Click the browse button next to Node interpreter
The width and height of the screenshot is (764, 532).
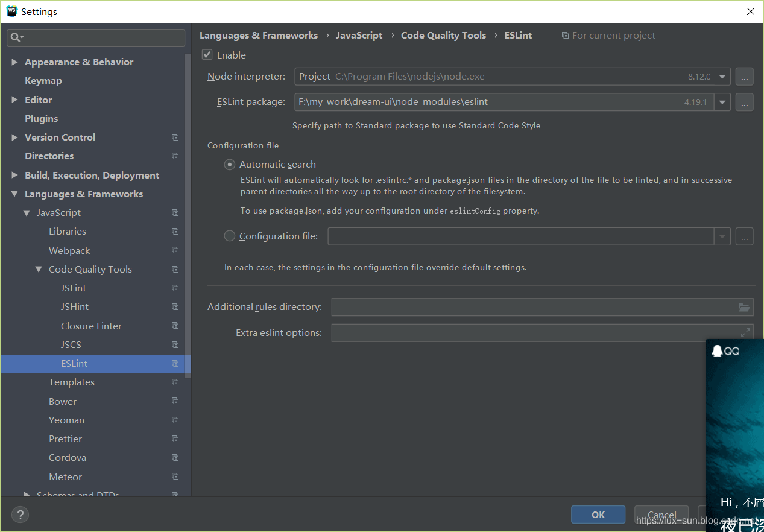click(x=744, y=77)
